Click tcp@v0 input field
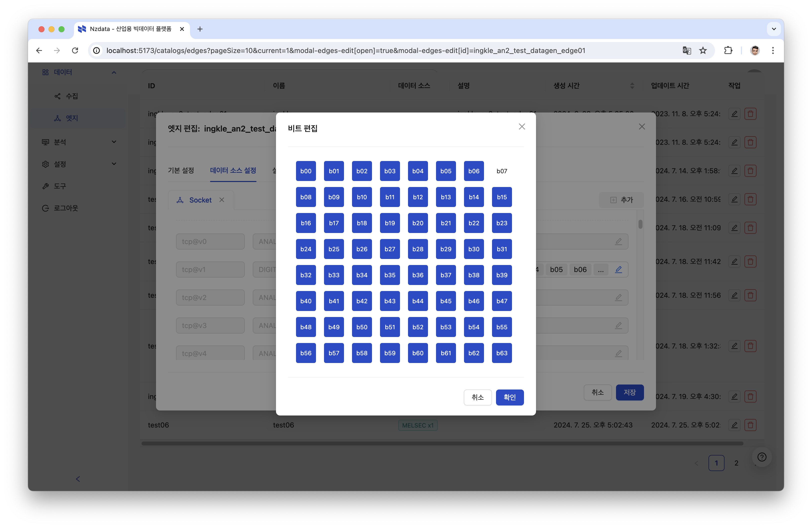 click(x=210, y=241)
